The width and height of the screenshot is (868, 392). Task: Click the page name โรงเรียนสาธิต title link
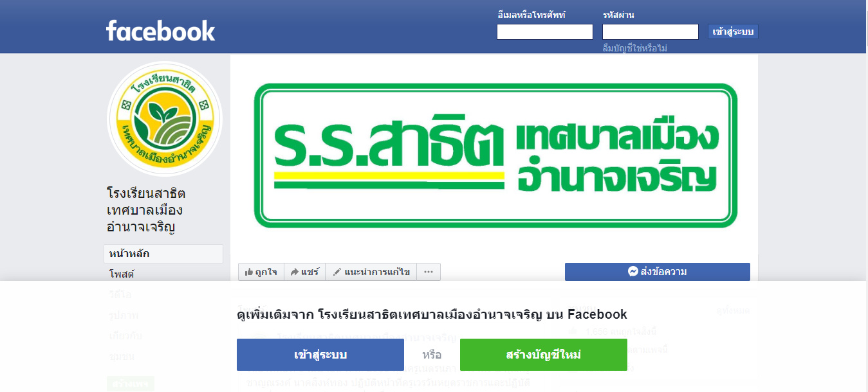point(146,210)
